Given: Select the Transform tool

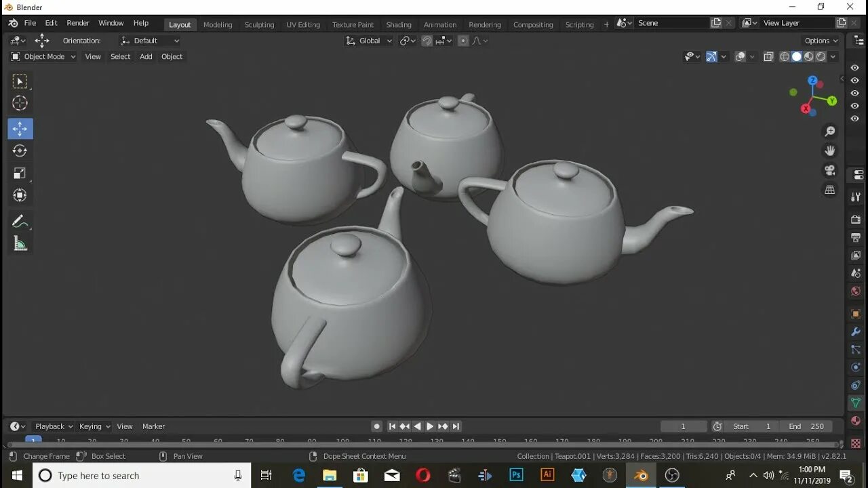Looking at the screenshot, I should point(20,195).
